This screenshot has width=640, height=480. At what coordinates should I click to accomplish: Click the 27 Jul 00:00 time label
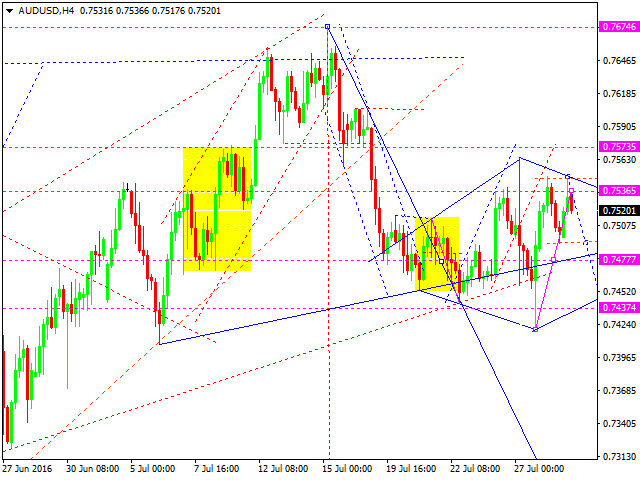coord(539,469)
